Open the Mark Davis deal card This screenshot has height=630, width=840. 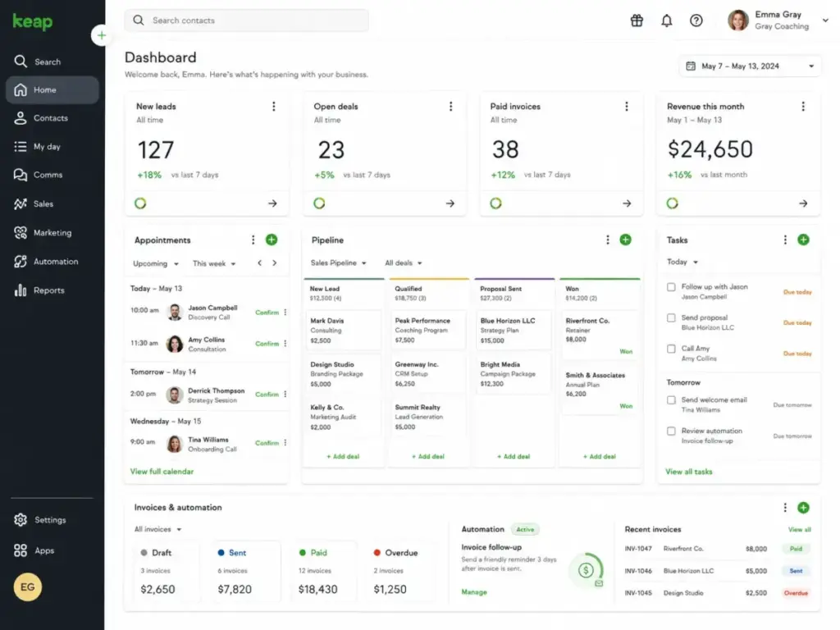pos(343,330)
